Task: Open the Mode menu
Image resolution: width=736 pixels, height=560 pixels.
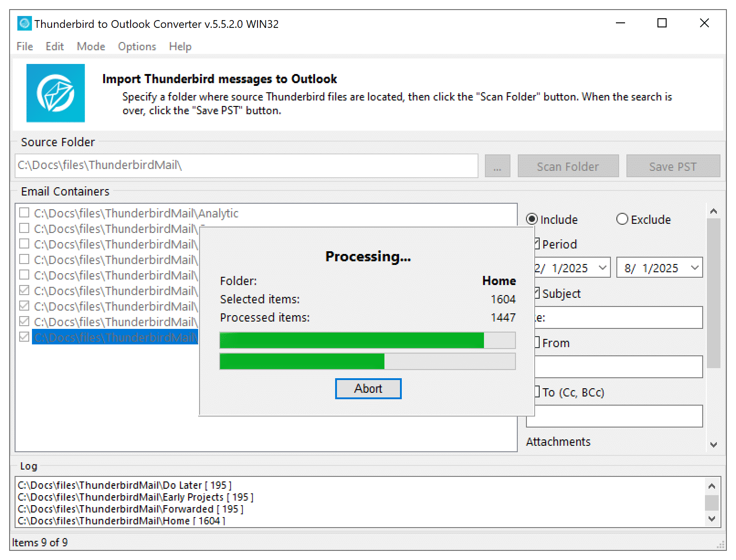Action: click(91, 47)
